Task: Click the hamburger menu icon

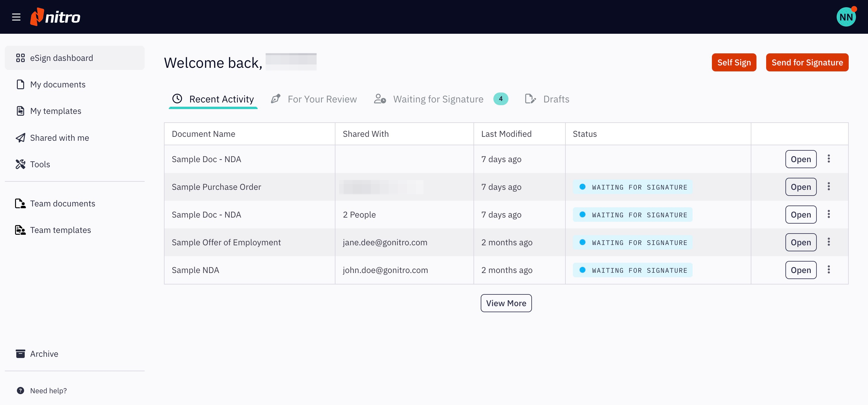Action: (16, 17)
